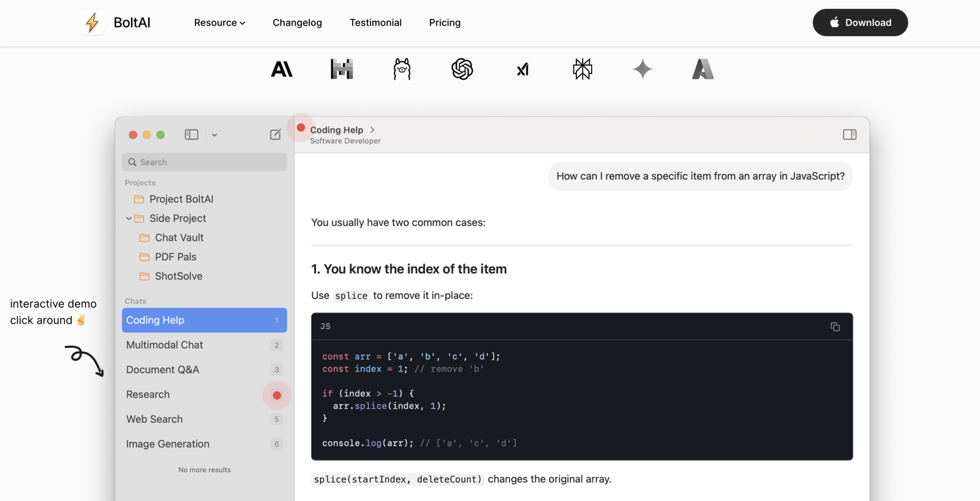This screenshot has height=501, width=980.
Task: Click the "1. You know the index" heading
Action: coord(409,269)
